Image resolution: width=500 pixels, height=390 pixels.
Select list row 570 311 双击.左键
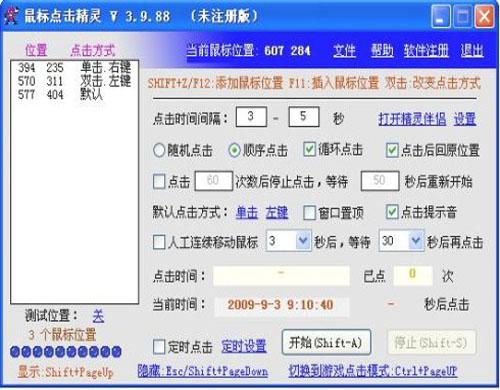pos(74,81)
